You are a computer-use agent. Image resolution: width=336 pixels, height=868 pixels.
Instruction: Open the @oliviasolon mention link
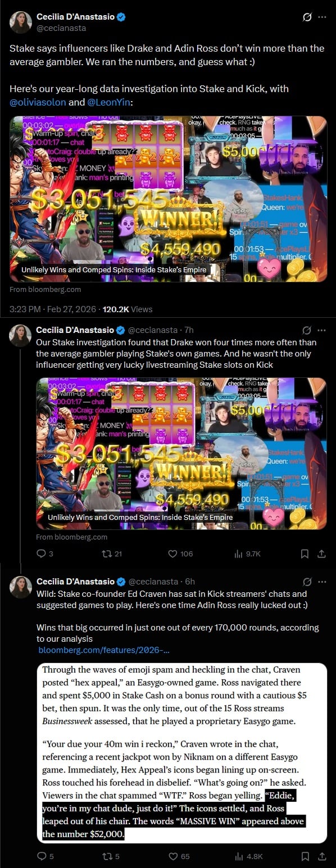pos(38,102)
